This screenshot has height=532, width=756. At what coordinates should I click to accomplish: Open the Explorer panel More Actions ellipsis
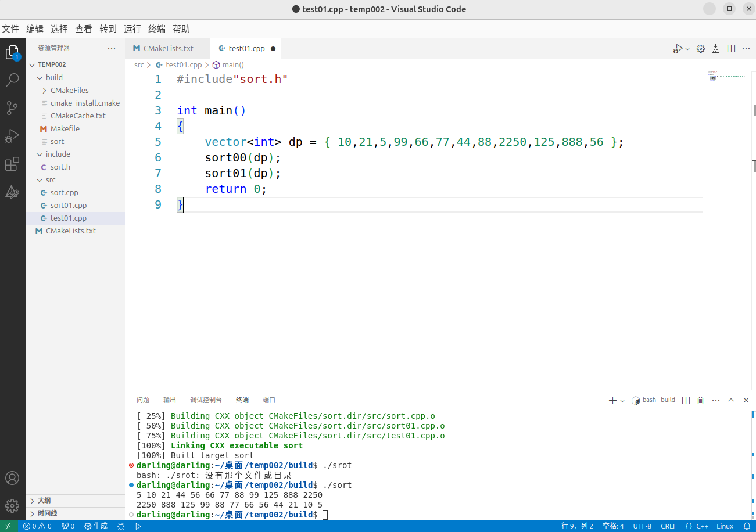coord(112,48)
